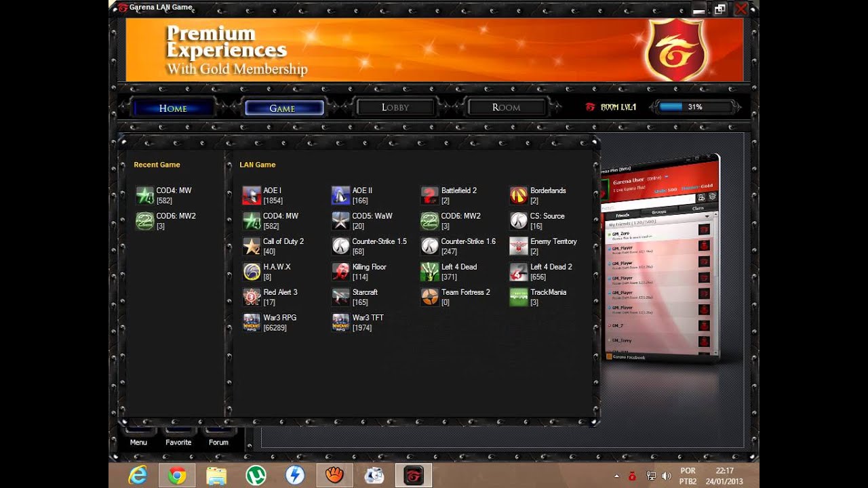
Task: Choose the TrackMania game icon
Action: pyautogui.click(x=519, y=298)
